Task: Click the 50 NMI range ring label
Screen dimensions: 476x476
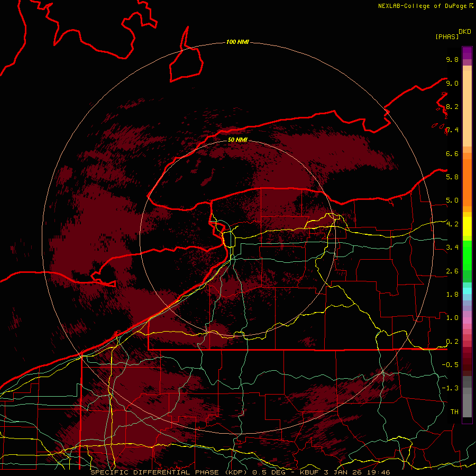Action: (237, 140)
